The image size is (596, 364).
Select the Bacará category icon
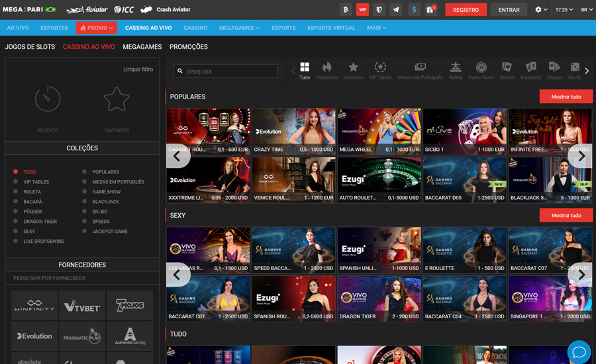coord(507,71)
